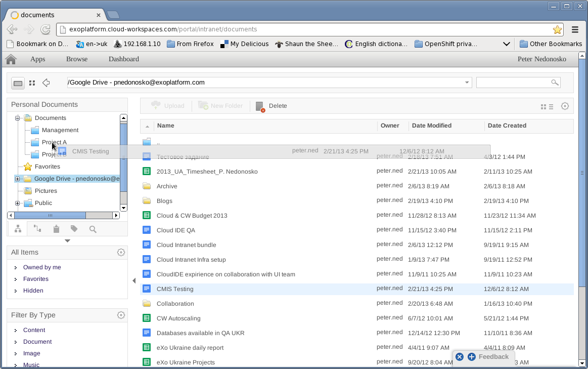Click the back arrow next to path field
This screenshot has width=588, height=369.
point(46,83)
